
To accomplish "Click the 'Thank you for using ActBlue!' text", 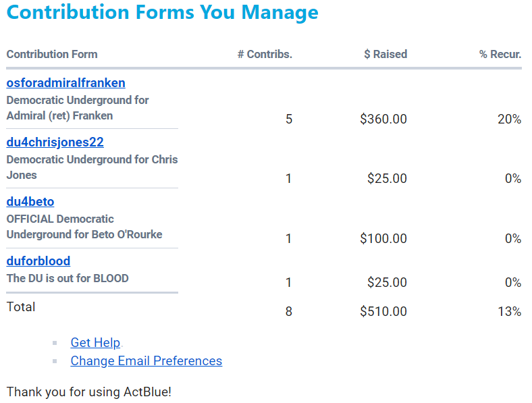I will click(88, 392).
